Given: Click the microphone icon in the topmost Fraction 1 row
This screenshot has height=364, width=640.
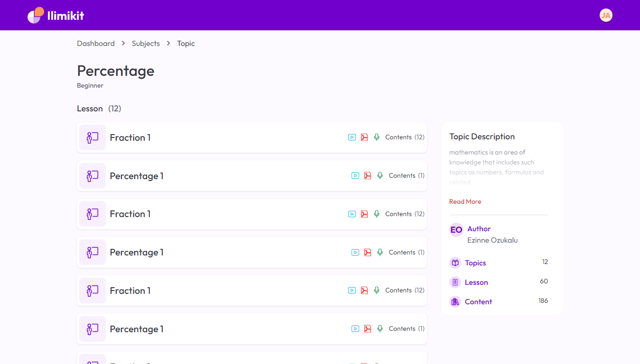Looking at the screenshot, I should tap(377, 137).
